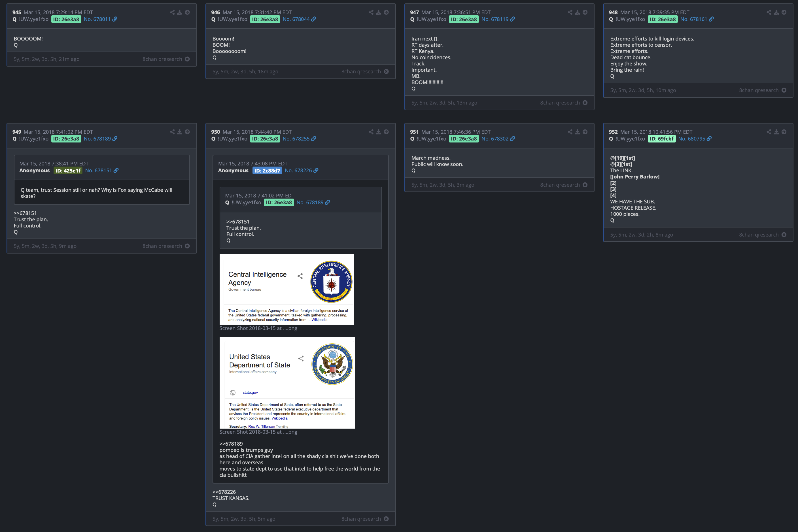Click the '[John Perry Barlow]' line in post 952
Viewport: 798px width, 532px height.
tap(635, 177)
